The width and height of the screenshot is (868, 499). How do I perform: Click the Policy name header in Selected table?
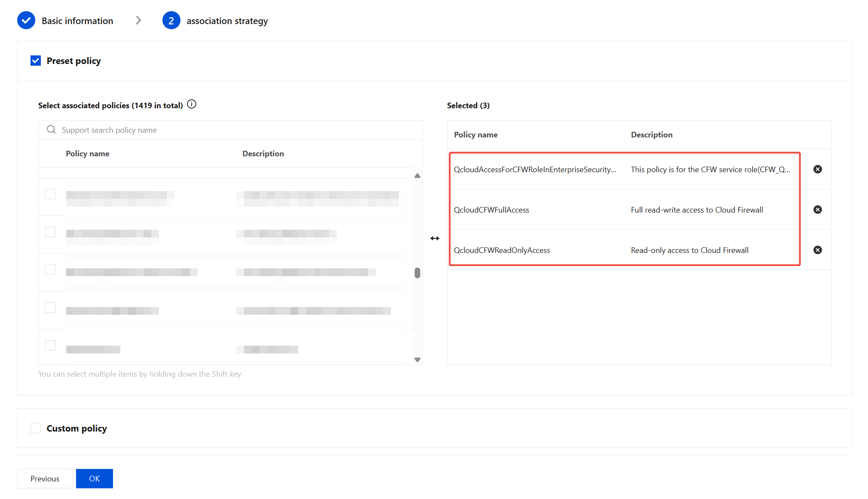click(x=476, y=134)
